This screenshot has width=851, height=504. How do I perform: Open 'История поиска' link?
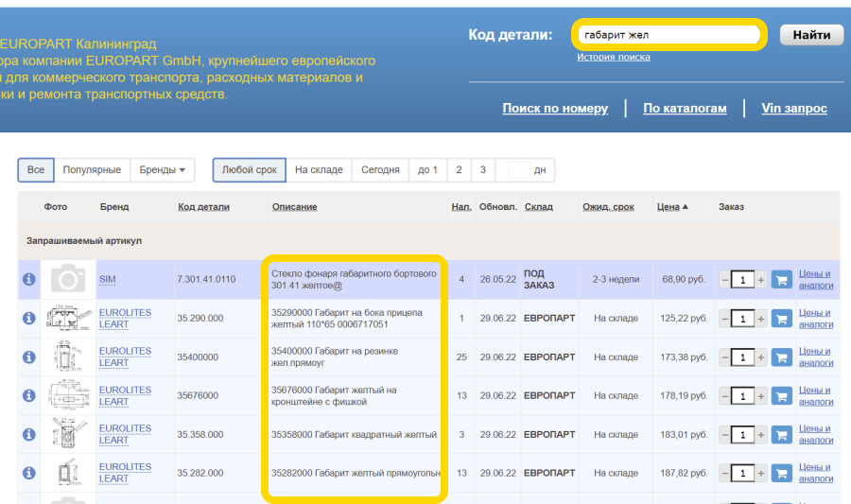(614, 57)
